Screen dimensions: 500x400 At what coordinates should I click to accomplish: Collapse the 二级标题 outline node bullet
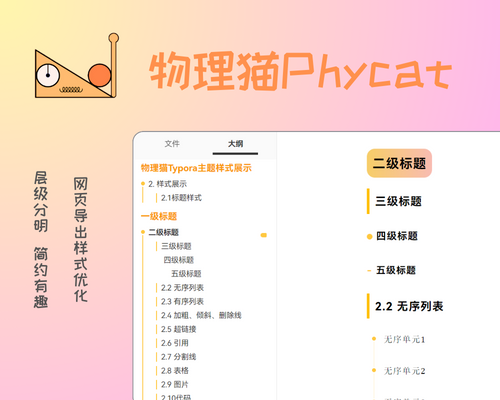tap(143, 232)
